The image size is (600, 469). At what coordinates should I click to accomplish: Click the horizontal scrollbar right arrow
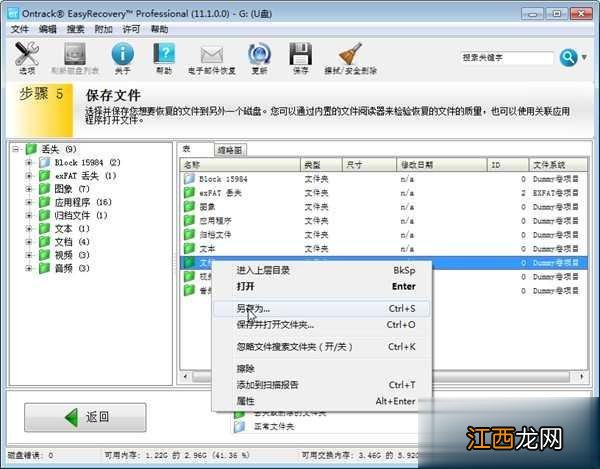pyautogui.click(x=582, y=376)
